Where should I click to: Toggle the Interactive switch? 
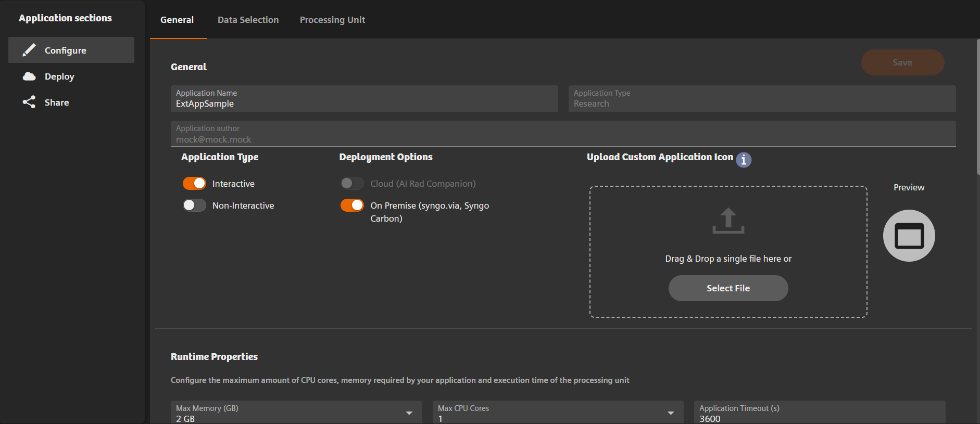[x=194, y=184]
